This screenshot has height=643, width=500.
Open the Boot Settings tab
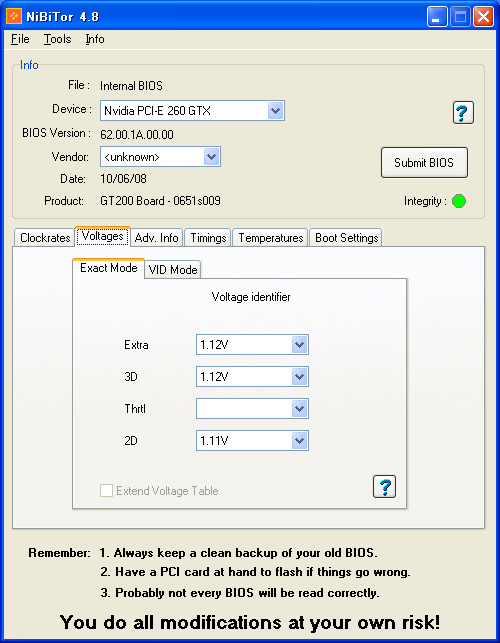pyautogui.click(x=347, y=238)
